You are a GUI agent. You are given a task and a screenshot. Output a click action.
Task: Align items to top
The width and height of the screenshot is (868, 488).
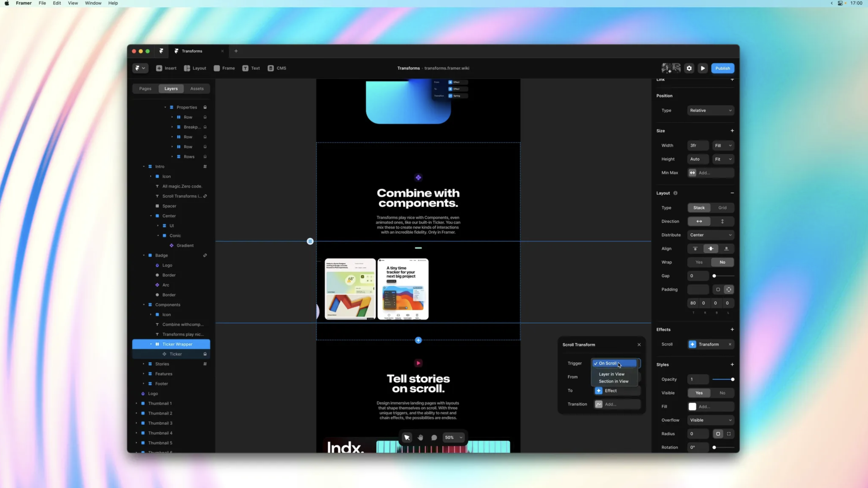[695, 249]
